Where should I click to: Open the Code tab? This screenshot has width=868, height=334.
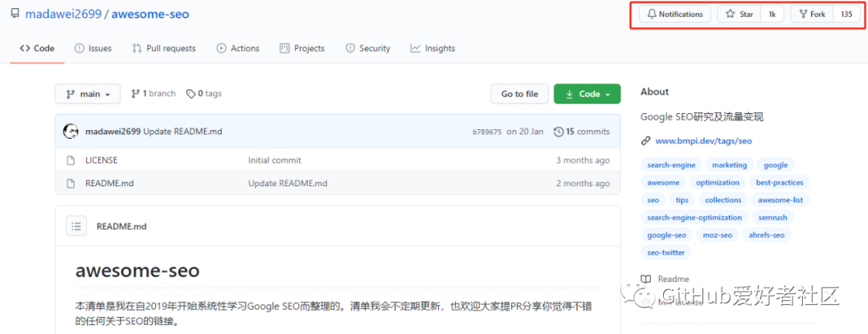pos(37,48)
